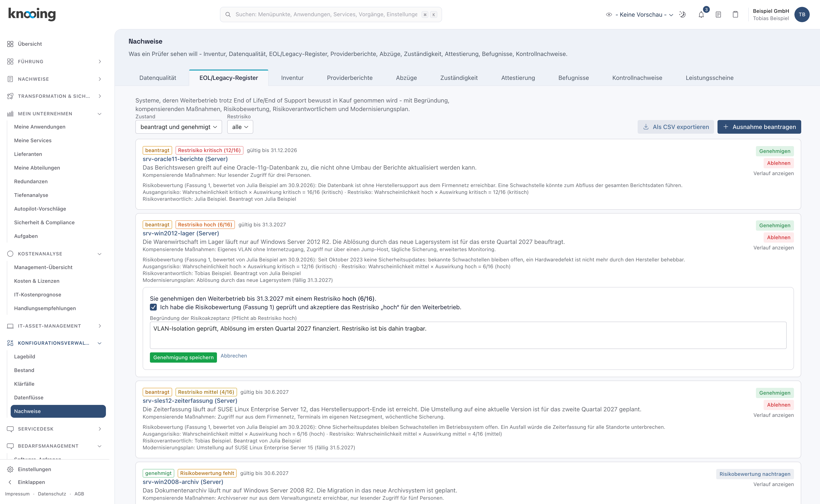
Task: Click the Servicedesk chat icon
Action: [x=10, y=429]
